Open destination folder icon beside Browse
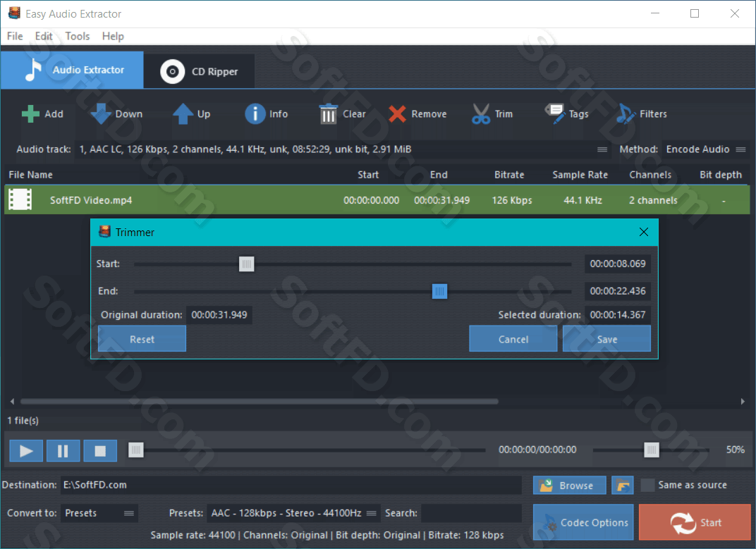This screenshot has height=549, width=756. 623,486
